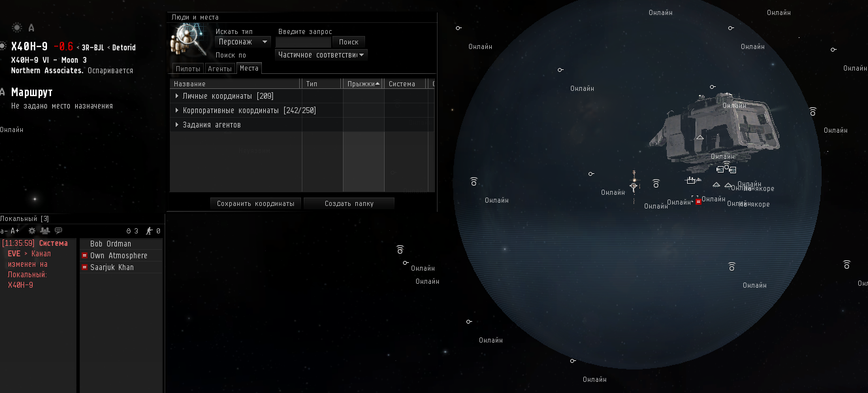Screen dimensions: 868x393
Task: Click the People and Places magnifier icon
Action: pos(187,41)
